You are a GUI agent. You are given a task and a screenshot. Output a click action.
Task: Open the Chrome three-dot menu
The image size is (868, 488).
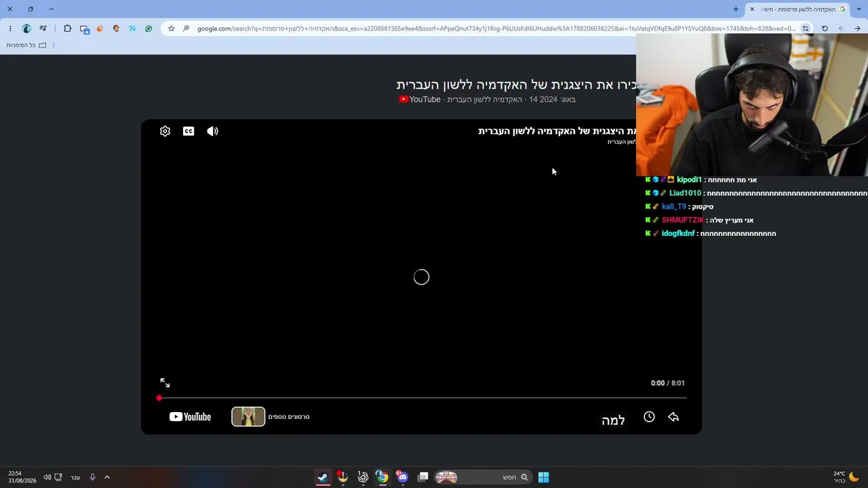(x=10, y=28)
